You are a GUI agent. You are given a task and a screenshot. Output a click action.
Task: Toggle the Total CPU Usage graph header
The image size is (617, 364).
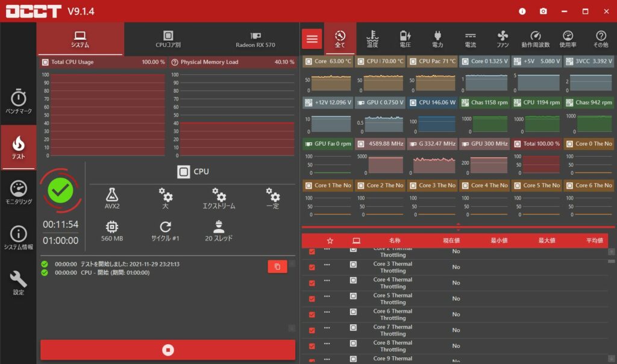point(104,62)
